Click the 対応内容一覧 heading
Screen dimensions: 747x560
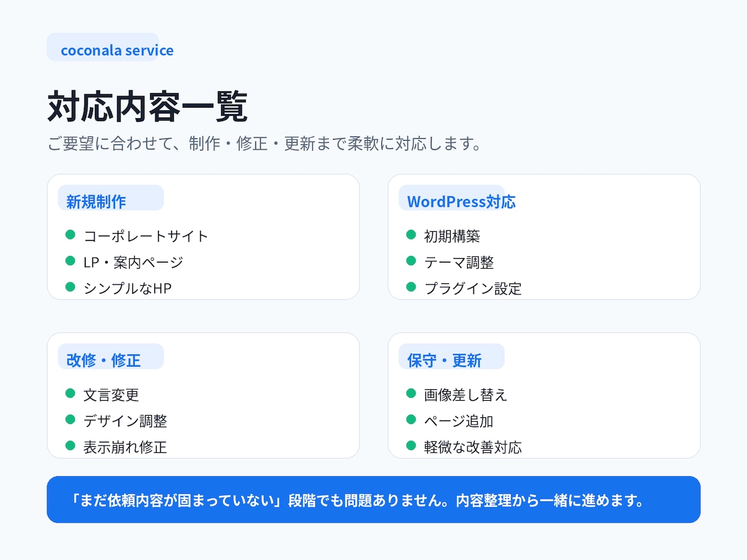148,108
